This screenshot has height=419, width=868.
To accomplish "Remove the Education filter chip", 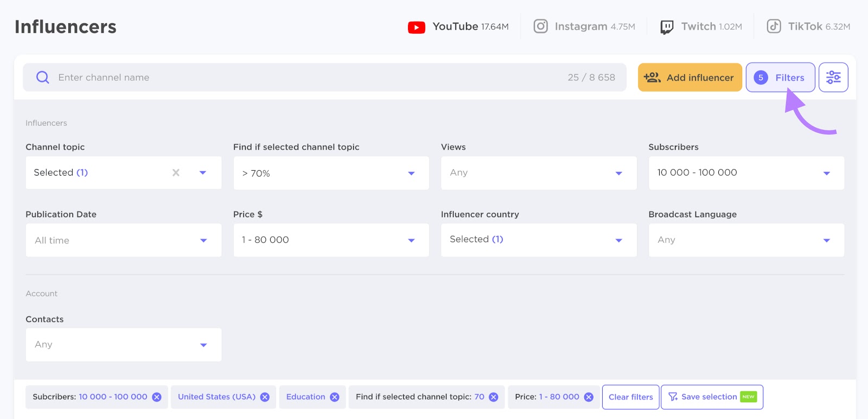I will 335,397.
